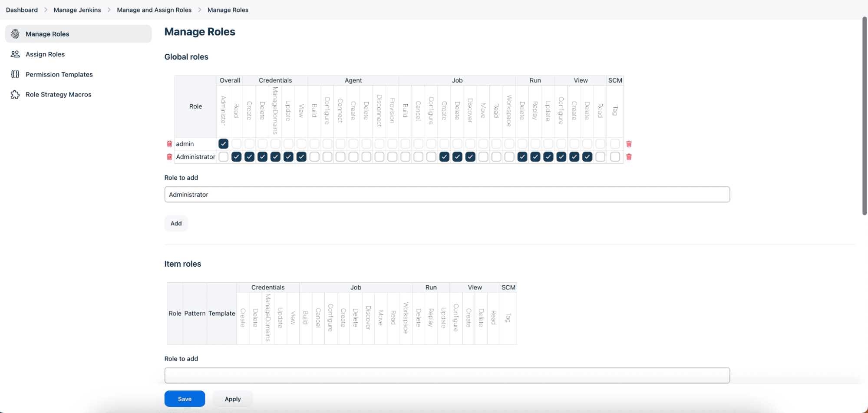
Task: Focus Global roles 'Role to add' field
Action: (447, 195)
